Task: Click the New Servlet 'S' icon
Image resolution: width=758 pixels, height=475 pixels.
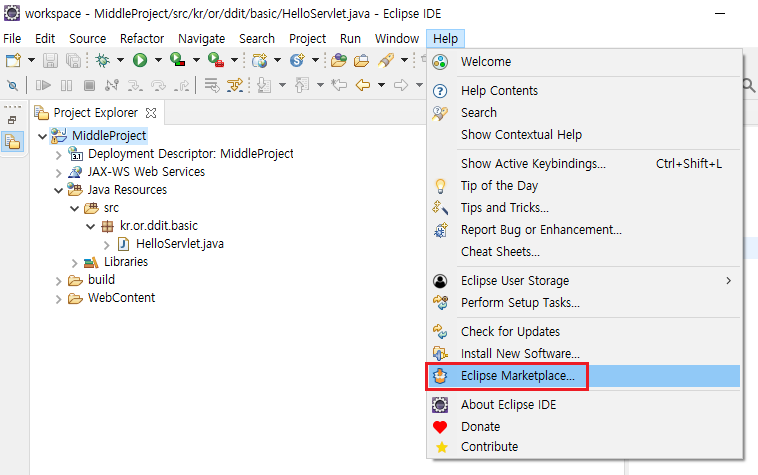Action: pyautogui.click(x=297, y=60)
